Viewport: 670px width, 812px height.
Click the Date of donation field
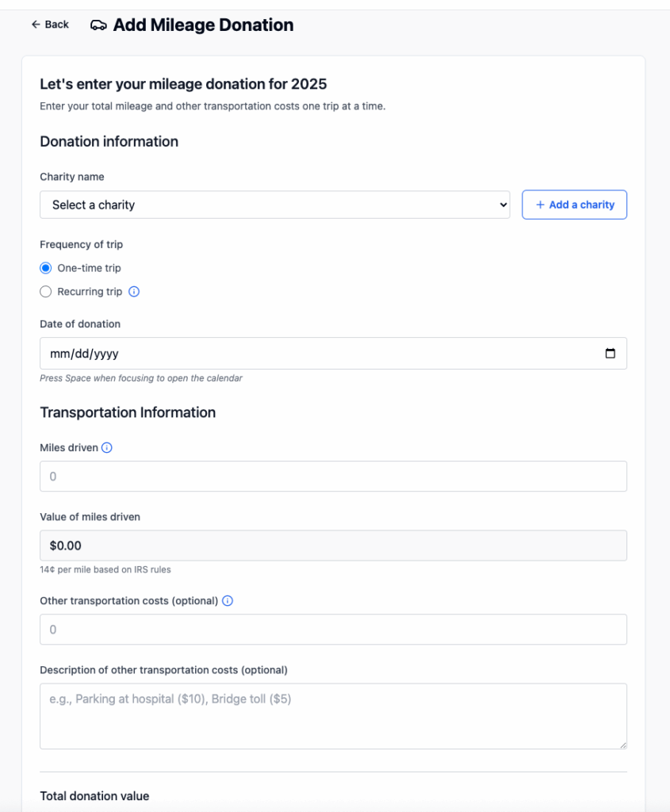point(317,354)
